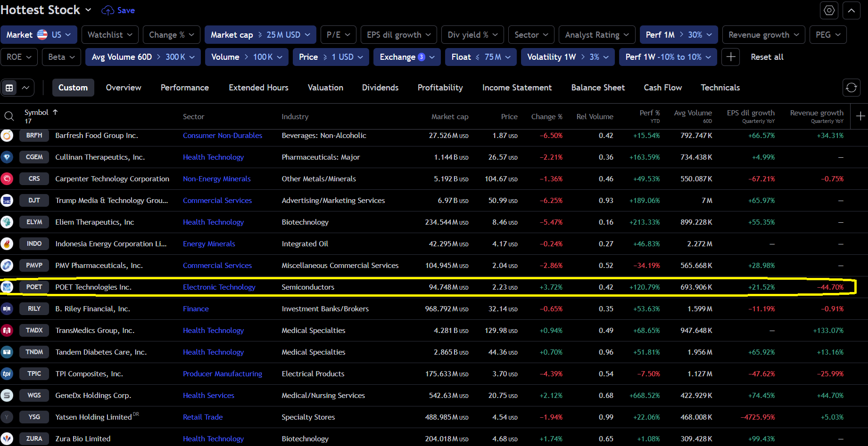Switch to the Balance Sheet tab
This screenshot has width=868, height=446.
tap(597, 88)
